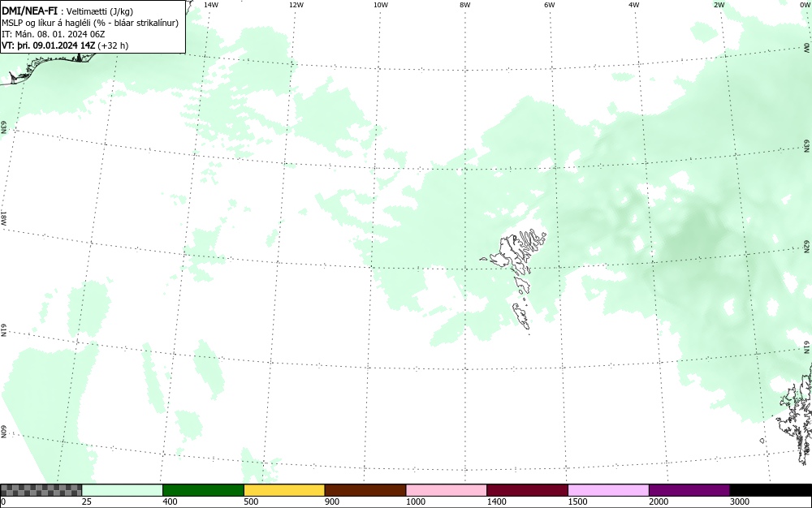Click the legend value 1000
This screenshot has height=508, width=812.
pos(415,502)
